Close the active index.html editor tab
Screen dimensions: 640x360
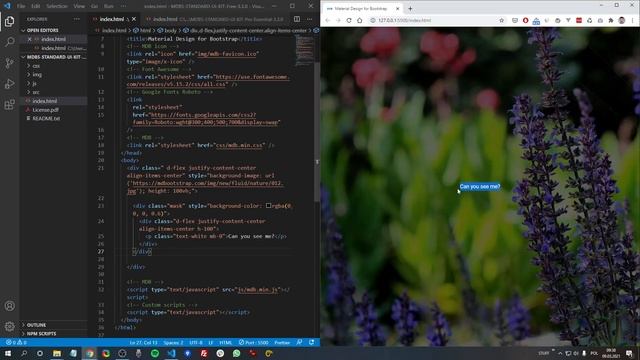[134, 19]
